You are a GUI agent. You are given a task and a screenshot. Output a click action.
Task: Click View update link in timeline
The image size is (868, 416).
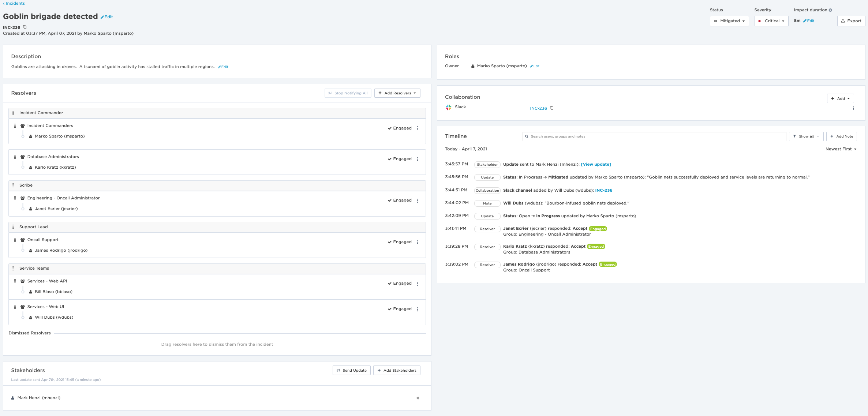(596, 165)
